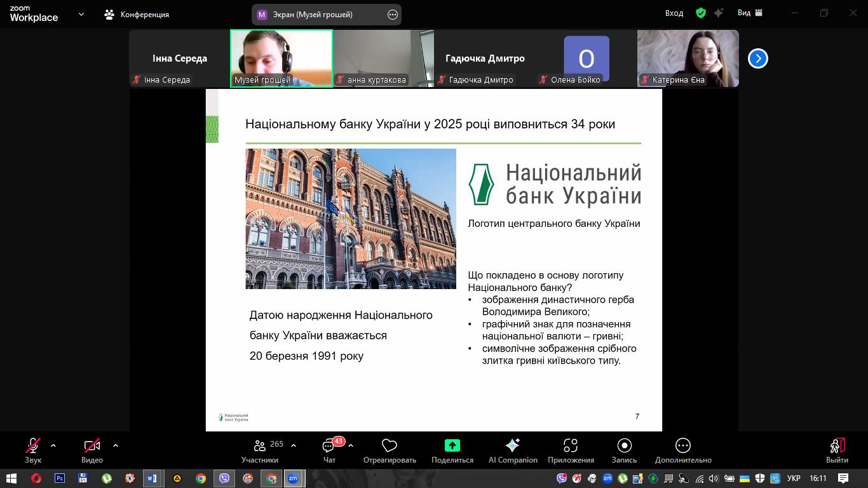Open the Вид view layout menu
The image size is (868, 488).
(x=750, y=13)
